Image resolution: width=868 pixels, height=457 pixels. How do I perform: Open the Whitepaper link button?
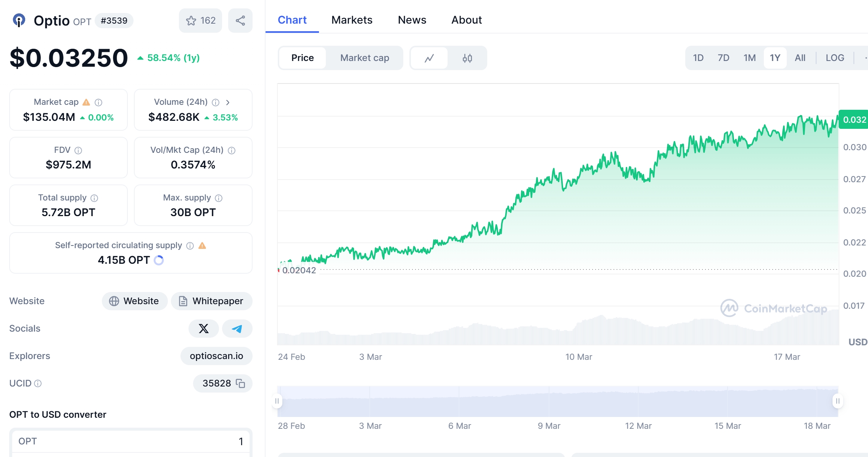pos(212,301)
